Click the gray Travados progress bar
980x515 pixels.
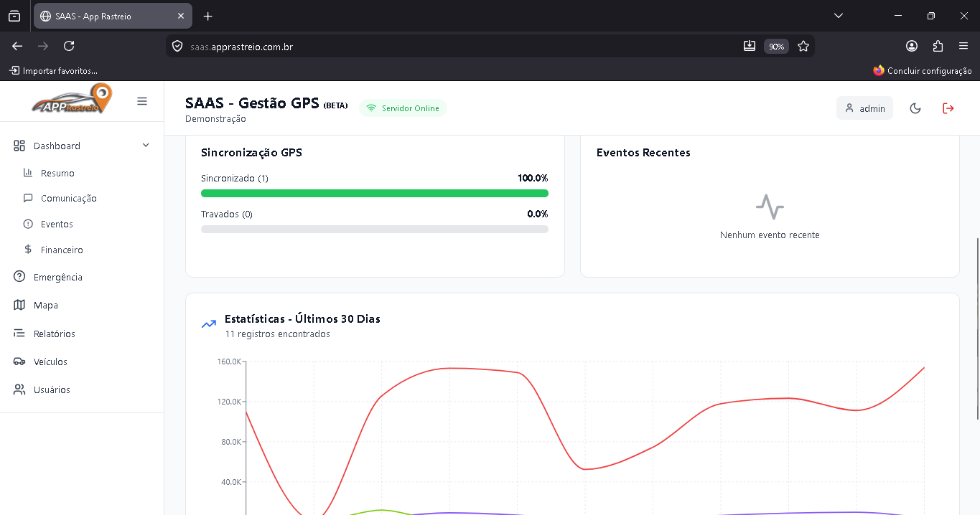click(375, 229)
